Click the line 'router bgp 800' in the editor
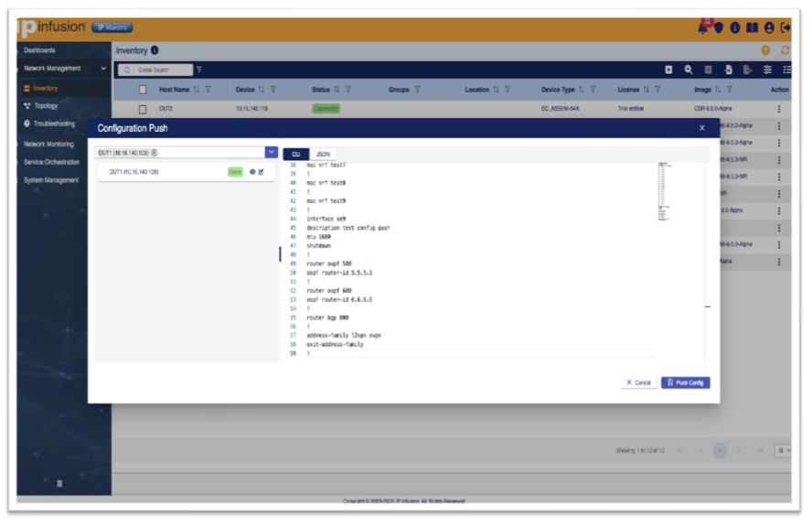This screenshot has height=527, width=812. click(x=327, y=317)
